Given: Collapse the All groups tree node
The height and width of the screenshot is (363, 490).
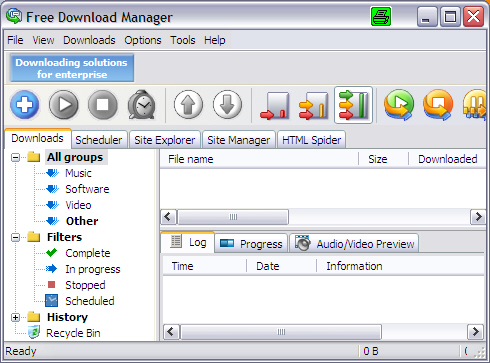Looking at the screenshot, I should coord(15,157).
